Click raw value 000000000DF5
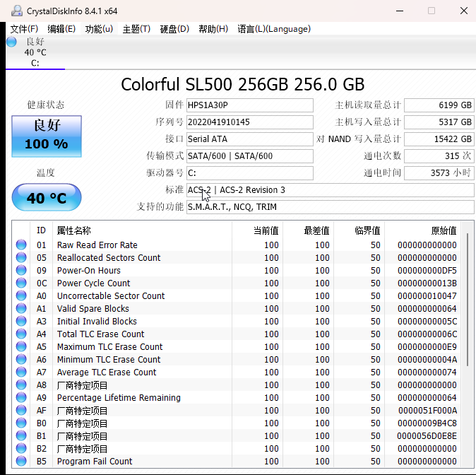The image size is (476, 475). click(x=427, y=270)
